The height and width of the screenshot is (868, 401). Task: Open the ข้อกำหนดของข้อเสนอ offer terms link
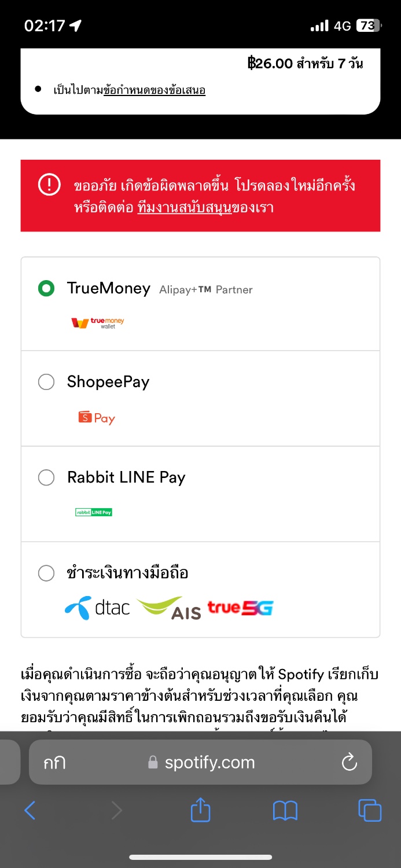[x=154, y=90]
